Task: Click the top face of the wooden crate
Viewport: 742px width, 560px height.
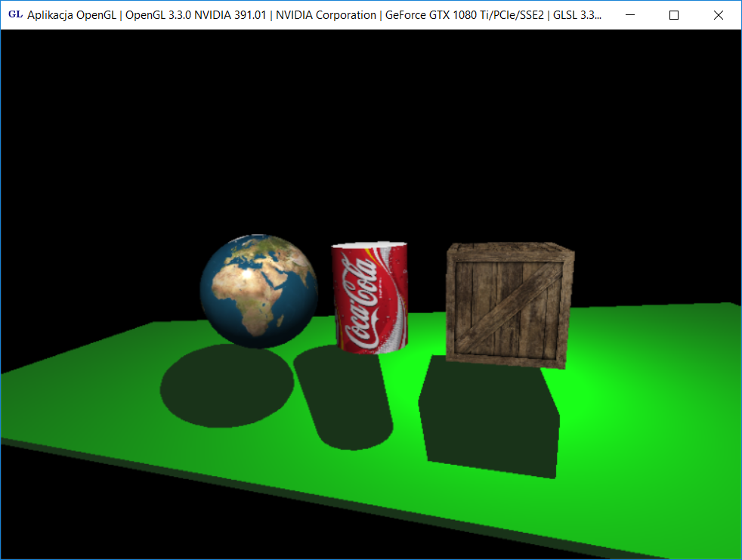Action: coord(510,252)
